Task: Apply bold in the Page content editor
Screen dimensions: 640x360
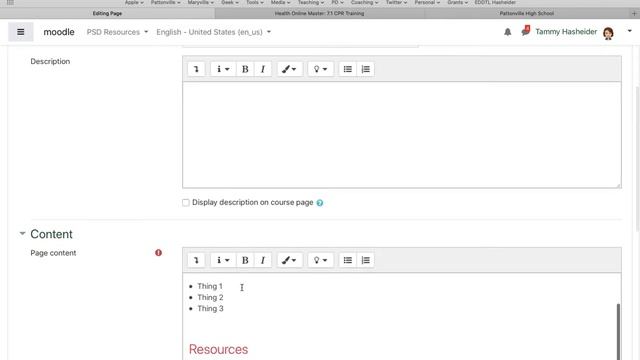Action: pos(245,260)
